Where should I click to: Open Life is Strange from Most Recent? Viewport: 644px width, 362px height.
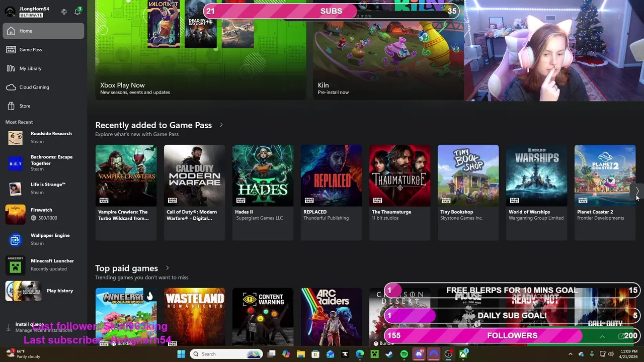click(x=43, y=188)
